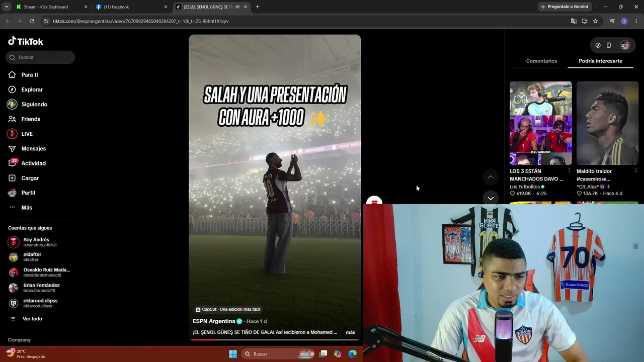Image resolution: width=644 pixels, height=362 pixels.
Task: Close the Facebook tab
Action: (x=166, y=7)
